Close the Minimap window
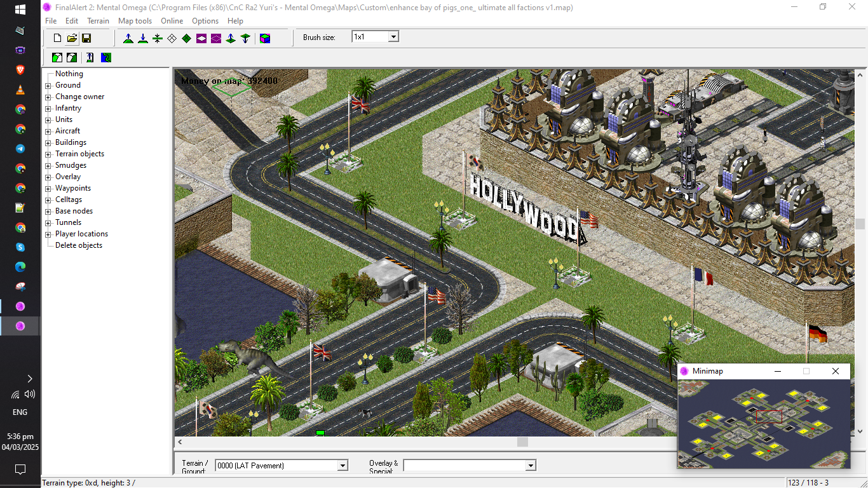 [x=836, y=371]
